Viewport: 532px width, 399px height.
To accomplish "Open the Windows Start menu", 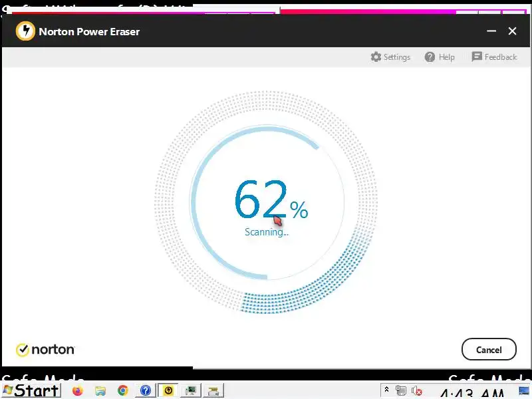I will (x=31, y=390).
